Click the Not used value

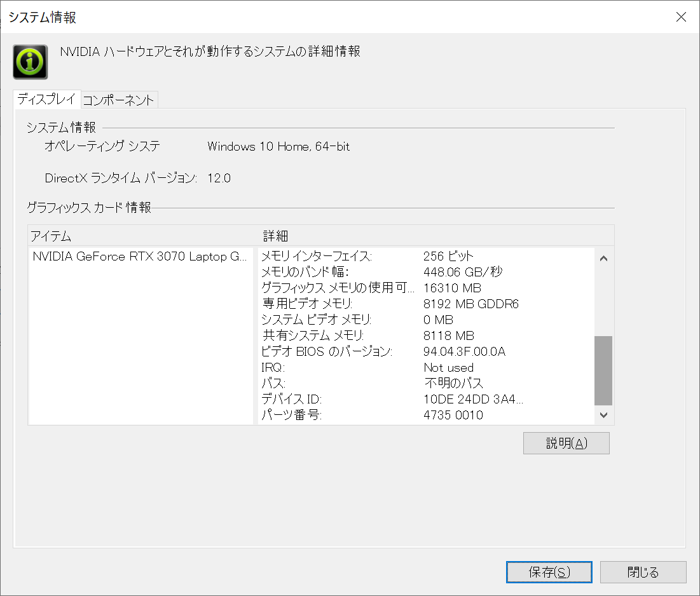pyautogui.click(x=448, y=368)
